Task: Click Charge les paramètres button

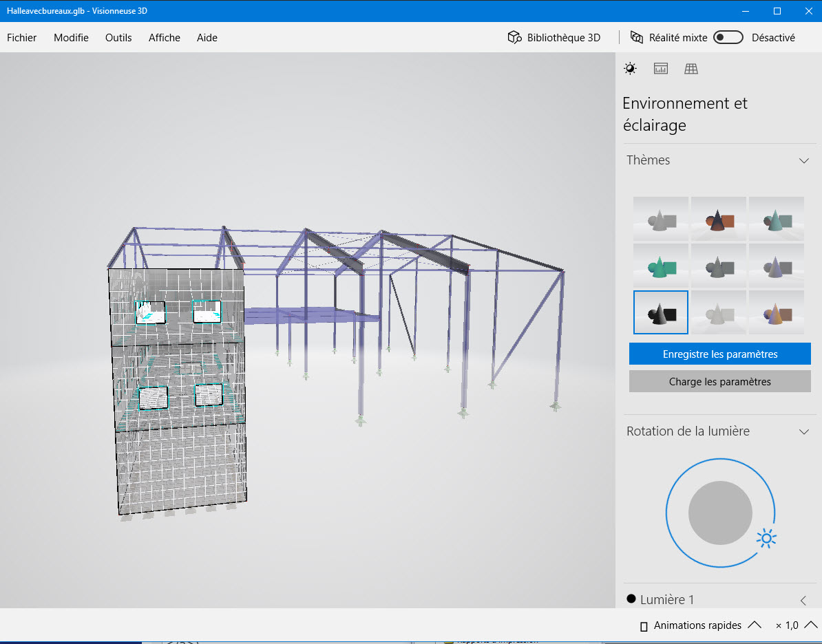Action: point(720,381)
